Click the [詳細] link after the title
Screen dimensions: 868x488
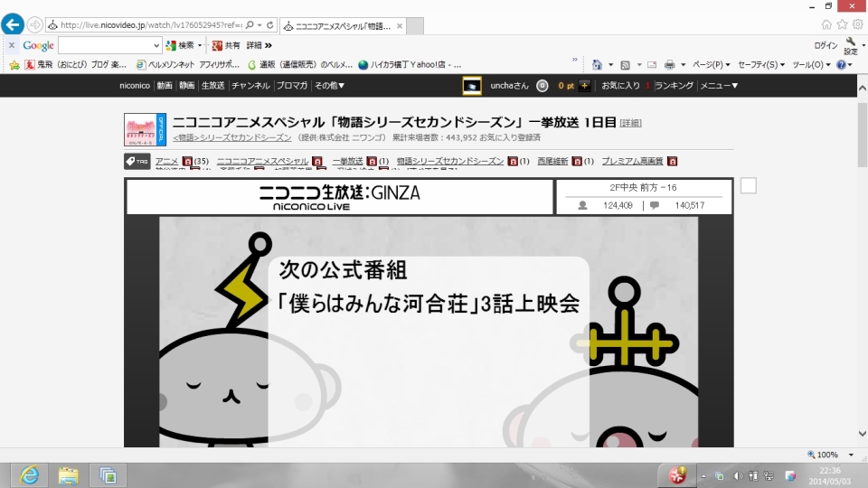[x=630, y=123]
